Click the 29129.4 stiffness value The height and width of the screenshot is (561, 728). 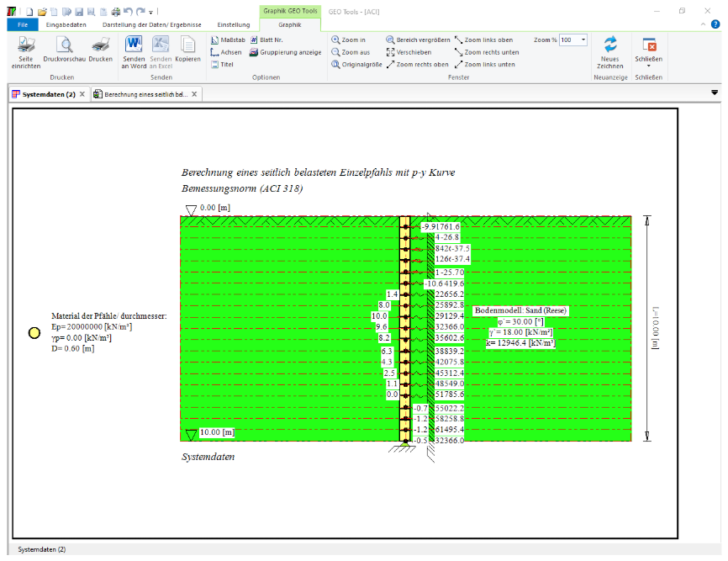pyautogui.click(x=450, y=316)
